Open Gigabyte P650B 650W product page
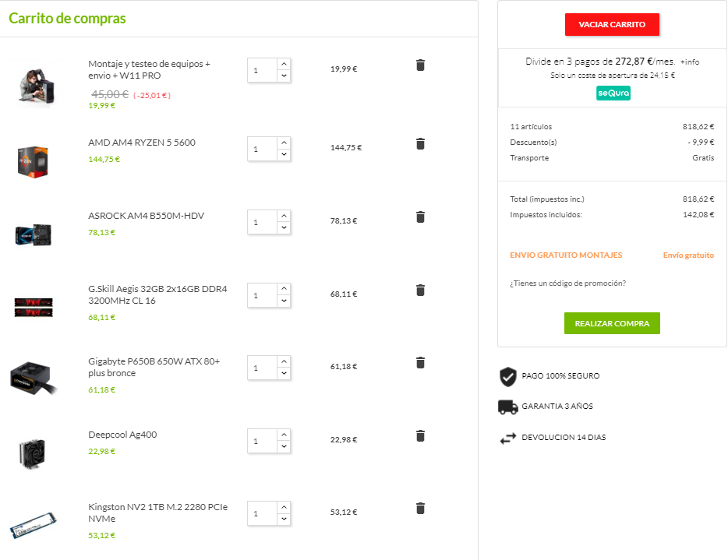This screenshot has height=560, width=728. (154, 367)
